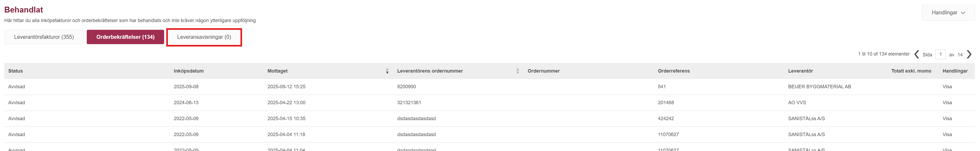This screenshot has width=980, height=151.
Task: Click the Orderreferens column header
Action: [673, 71]
